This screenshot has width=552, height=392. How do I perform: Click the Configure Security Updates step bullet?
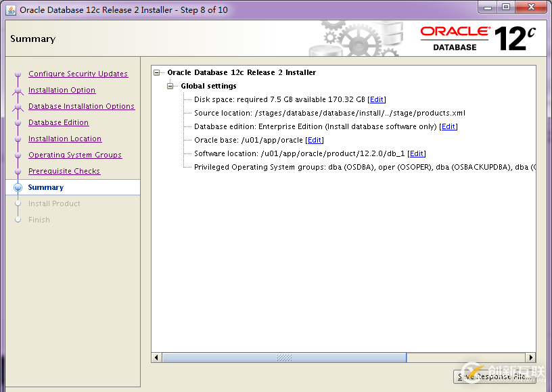(18, 74)
